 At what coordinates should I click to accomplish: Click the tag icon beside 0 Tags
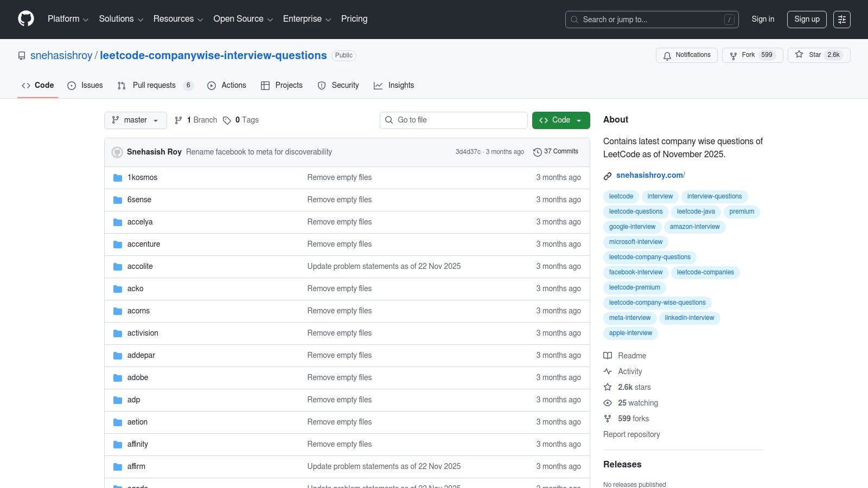click(x=227, y=120)
